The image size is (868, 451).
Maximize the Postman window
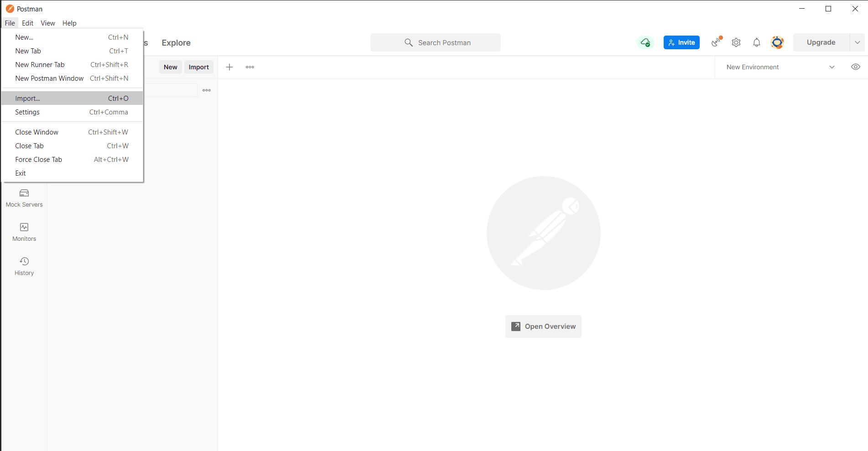point(829,9)
